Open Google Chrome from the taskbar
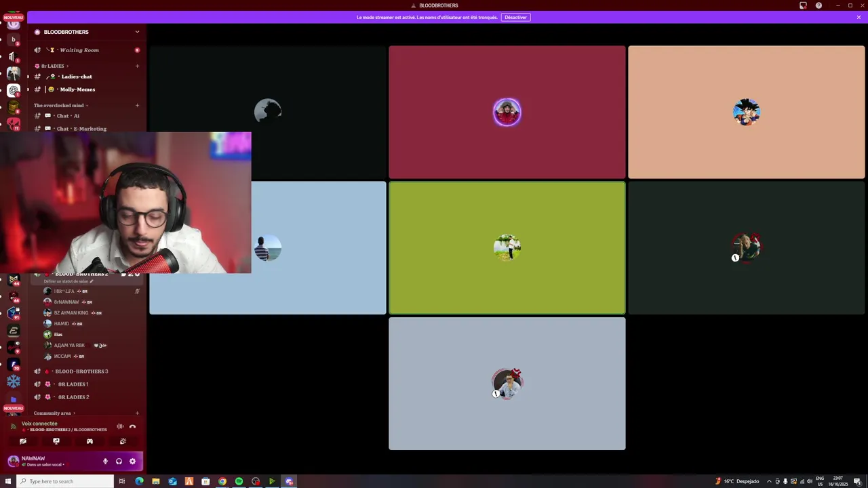868x488 pixels. pos(222,481)
